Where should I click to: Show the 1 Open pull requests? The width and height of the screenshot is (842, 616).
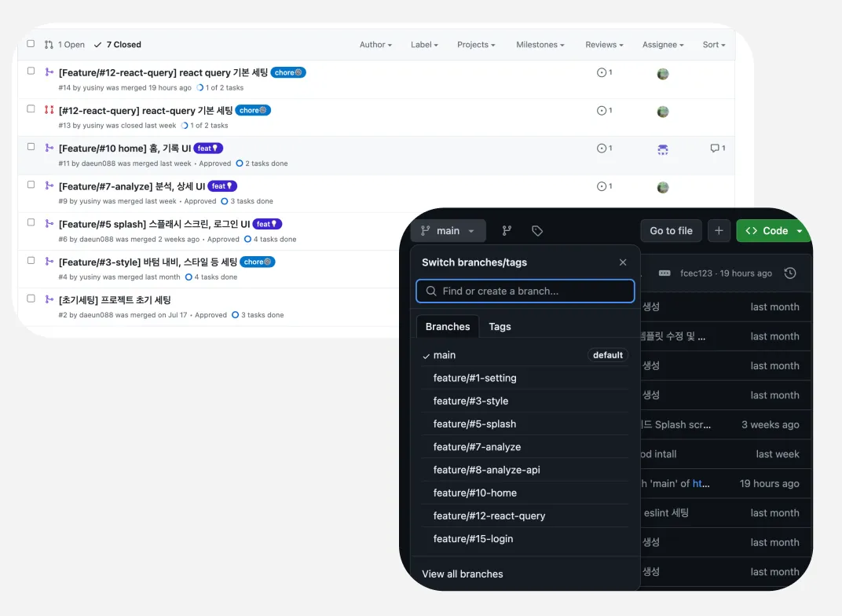coord(64,45)
